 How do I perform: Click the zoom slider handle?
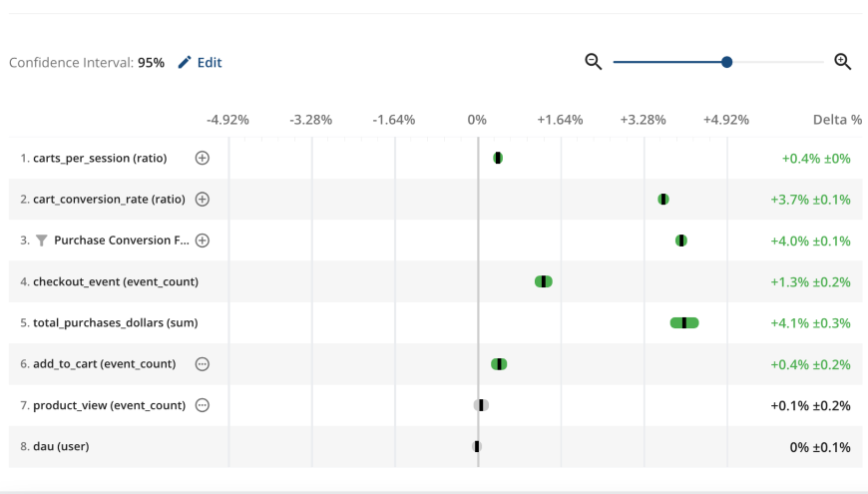point(727,62)
